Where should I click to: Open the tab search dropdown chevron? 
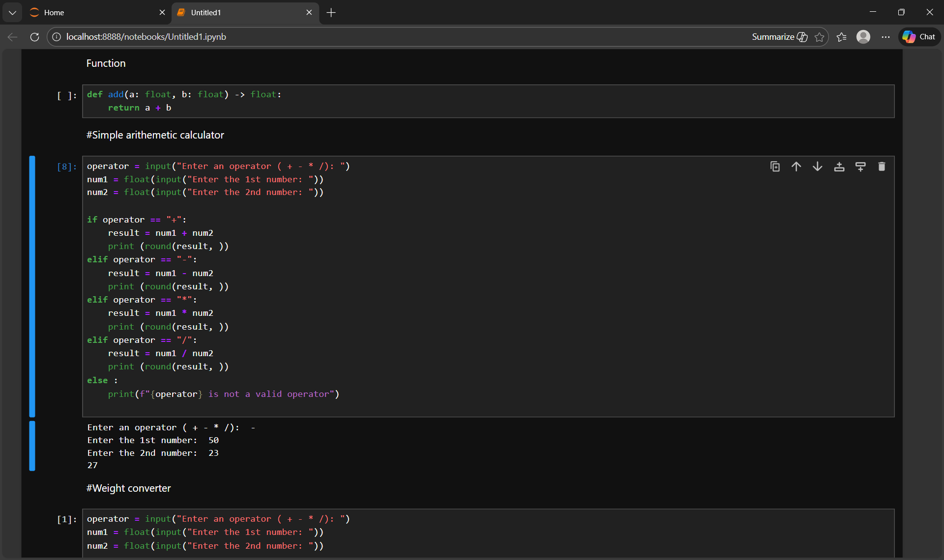12,12
